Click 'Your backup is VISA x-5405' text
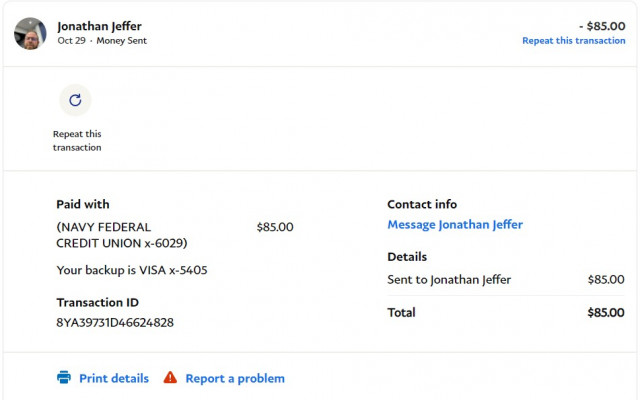This screenshot has height=400, width=640. point(132,270)
